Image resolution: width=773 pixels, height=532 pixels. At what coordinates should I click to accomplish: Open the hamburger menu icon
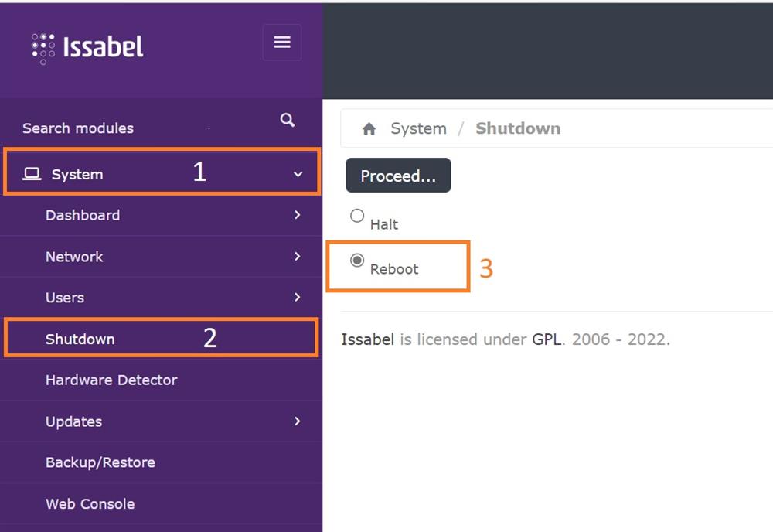coord(281,42)
